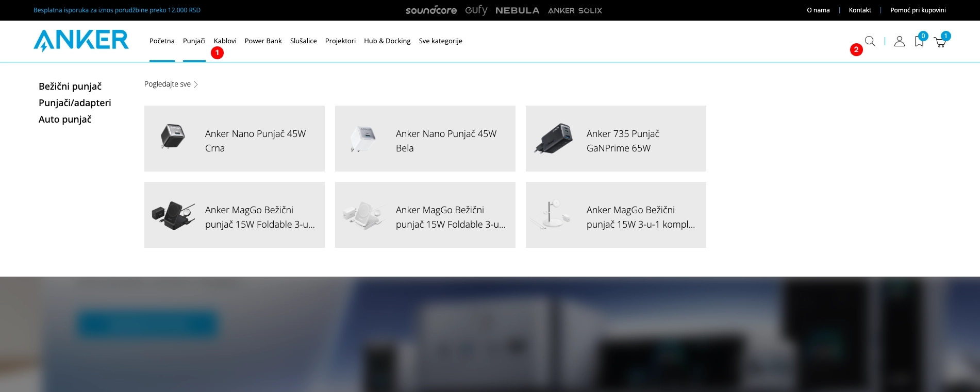This screenshot has width=980, height=392.
Task: Open the Punjači menu
Action: pos(194,41)
